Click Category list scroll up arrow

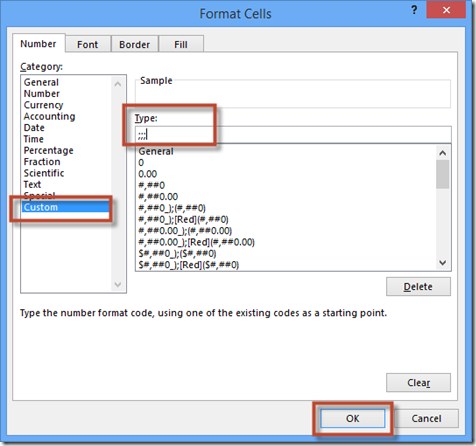(118, 84)
